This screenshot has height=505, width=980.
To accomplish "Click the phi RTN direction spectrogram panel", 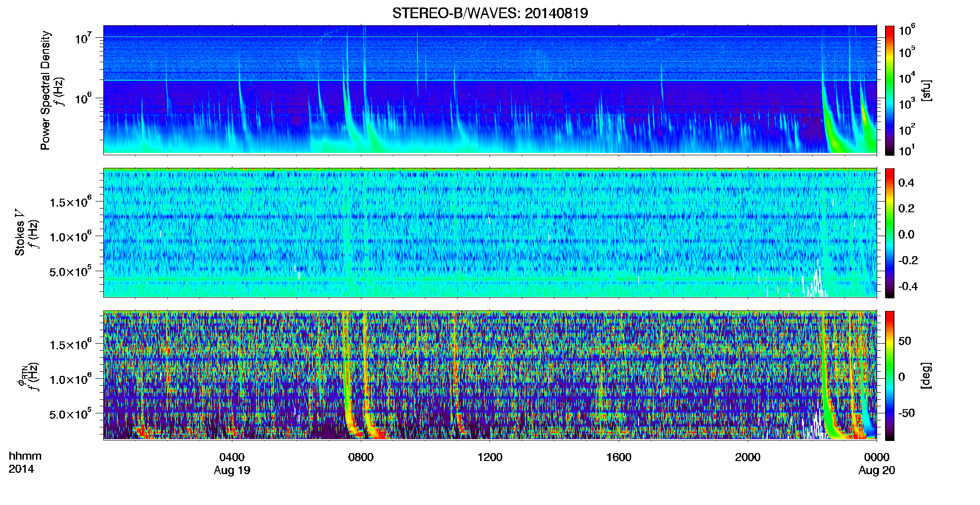I will point(490,375).
